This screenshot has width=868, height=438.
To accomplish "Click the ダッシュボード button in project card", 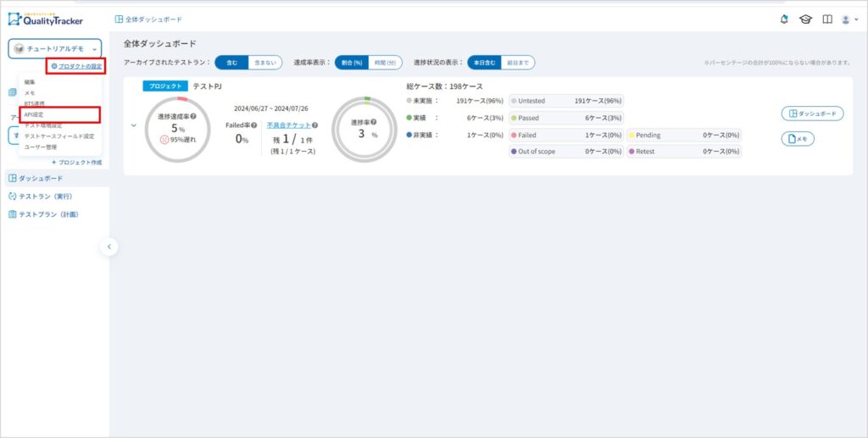I will click(812, 114).
